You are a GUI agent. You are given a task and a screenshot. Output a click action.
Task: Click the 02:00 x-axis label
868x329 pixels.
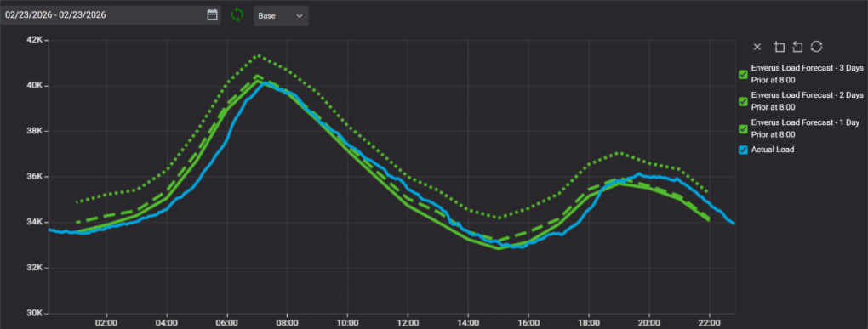[106, 322]
